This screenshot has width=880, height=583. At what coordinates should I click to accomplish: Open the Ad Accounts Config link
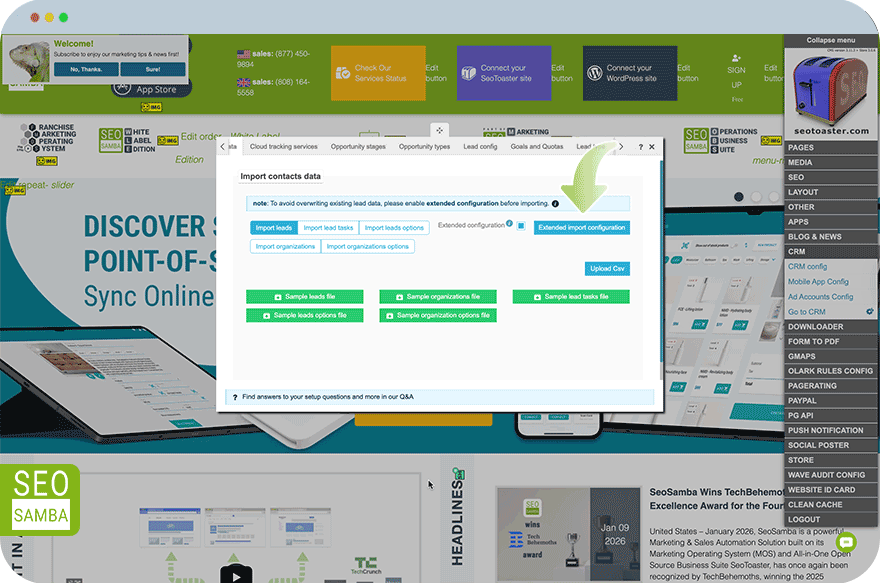820,297
